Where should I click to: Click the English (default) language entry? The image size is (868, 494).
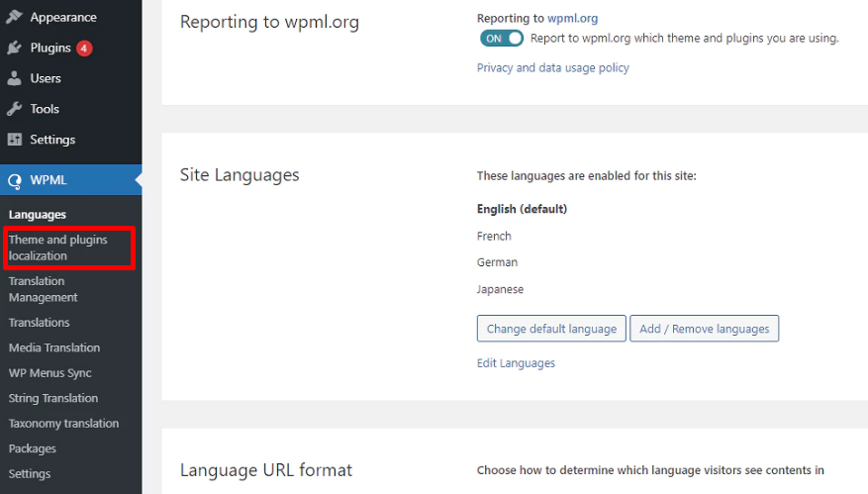[522, 209]
